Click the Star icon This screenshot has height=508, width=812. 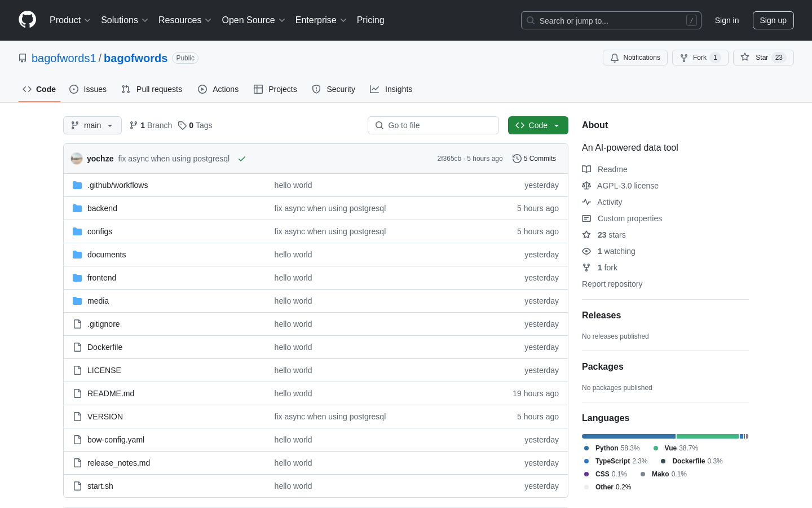click(745, 57)
